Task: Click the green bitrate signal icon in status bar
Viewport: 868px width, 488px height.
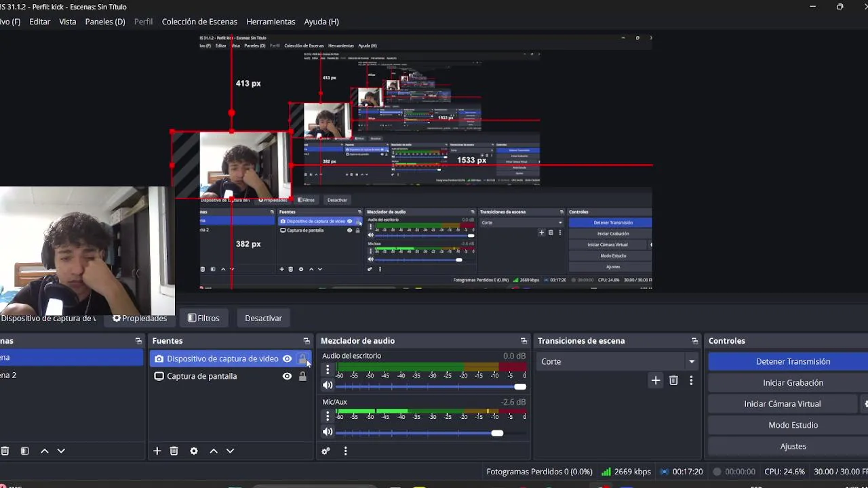Action: click(x=606, y=472)
